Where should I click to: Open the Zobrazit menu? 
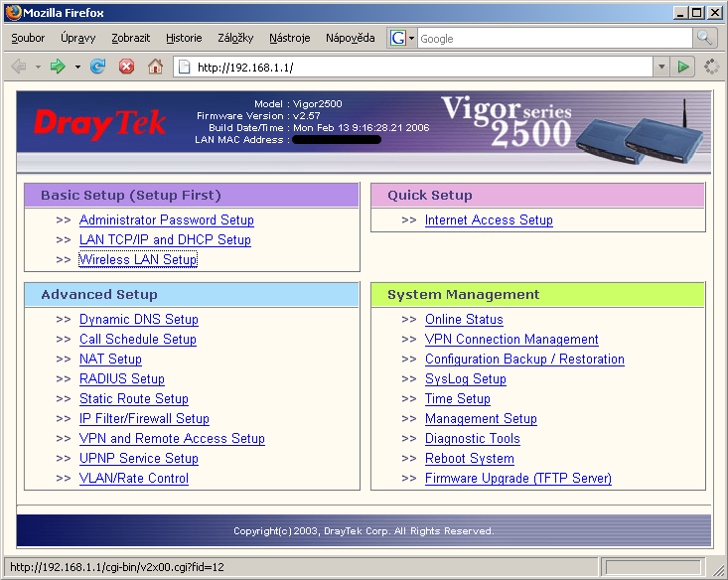130,38
